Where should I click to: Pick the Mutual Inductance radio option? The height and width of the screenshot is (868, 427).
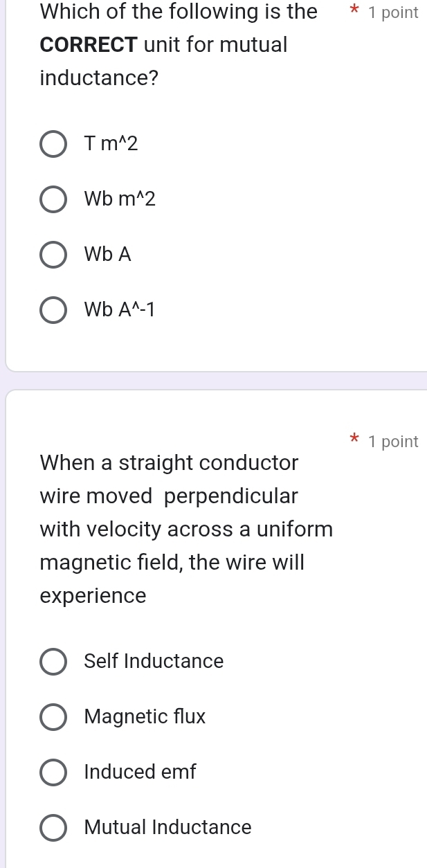point(53,827)
